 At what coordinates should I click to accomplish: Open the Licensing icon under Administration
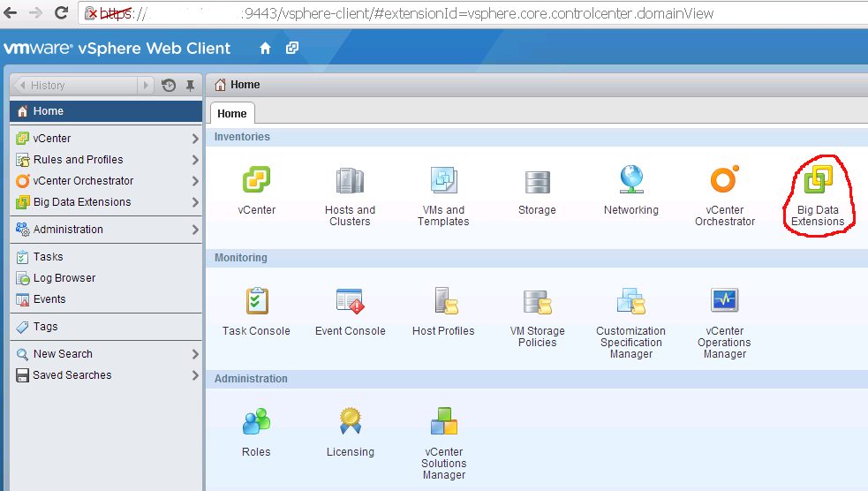(350, 422)
